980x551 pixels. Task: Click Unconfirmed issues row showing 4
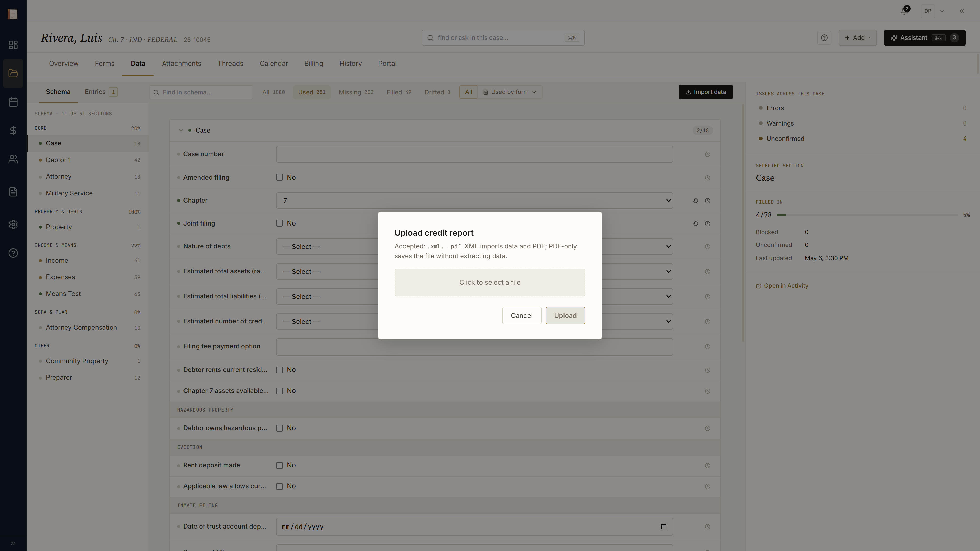[862, 139]
